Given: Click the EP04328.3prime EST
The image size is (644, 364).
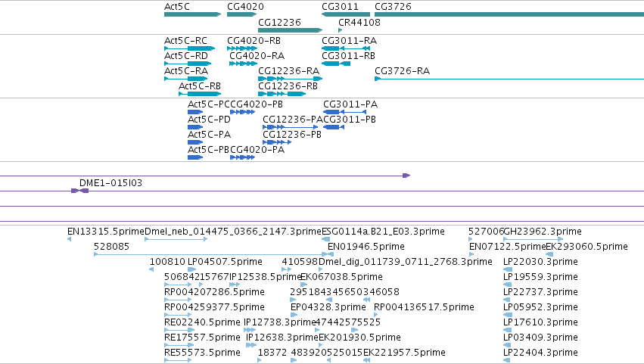Looking at the screenshot, I should 294,315.
